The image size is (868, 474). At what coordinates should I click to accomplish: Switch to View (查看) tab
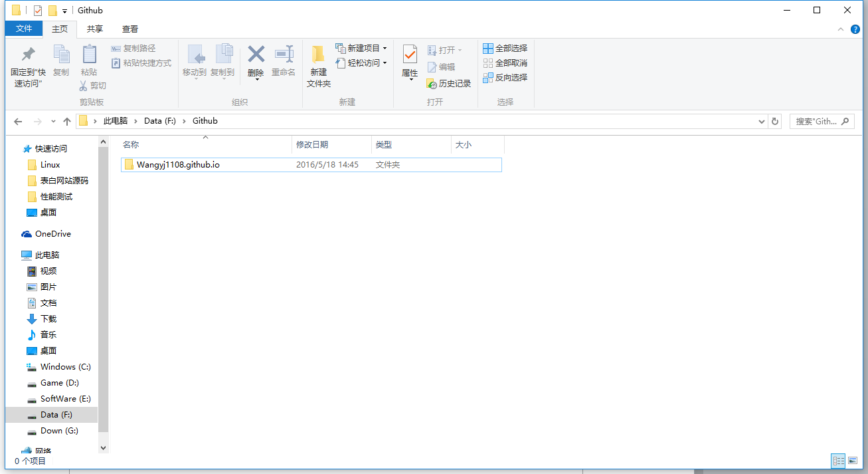[x=130, y=29]
